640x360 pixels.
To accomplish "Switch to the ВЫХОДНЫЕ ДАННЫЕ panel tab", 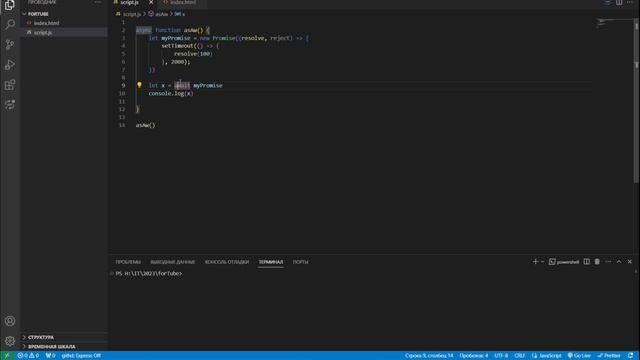I will [x=173, y=262].
